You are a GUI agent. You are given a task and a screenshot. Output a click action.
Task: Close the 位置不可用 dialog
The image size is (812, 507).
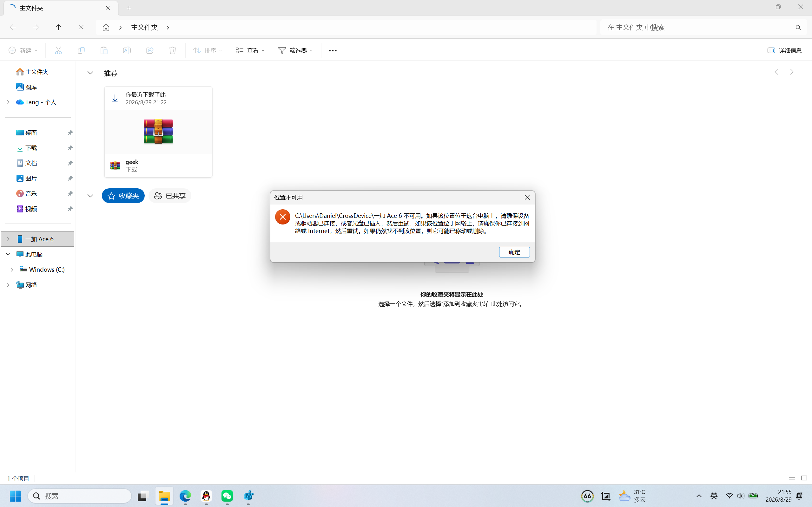[x=527, y=198]
